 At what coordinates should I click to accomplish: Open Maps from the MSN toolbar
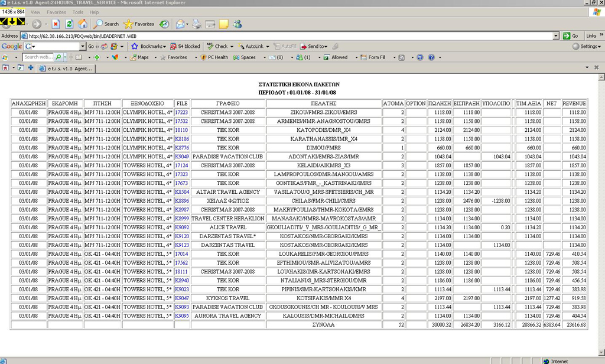point(139,57)
